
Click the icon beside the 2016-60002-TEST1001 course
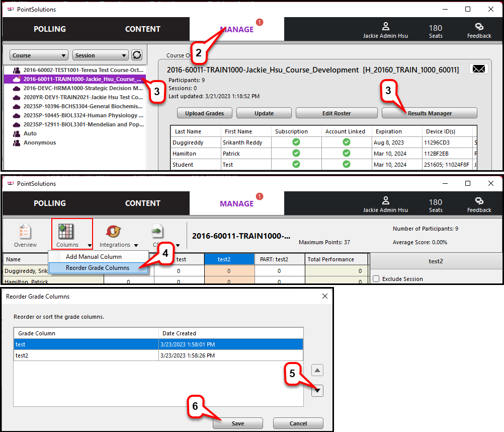[x=17, y=70]
